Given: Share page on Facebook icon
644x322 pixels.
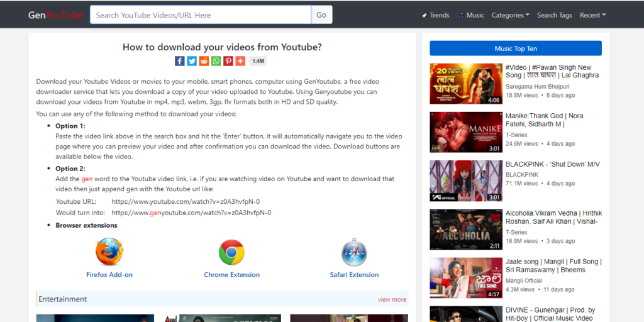Looking at the screenshot, I should tap(179, 61).
